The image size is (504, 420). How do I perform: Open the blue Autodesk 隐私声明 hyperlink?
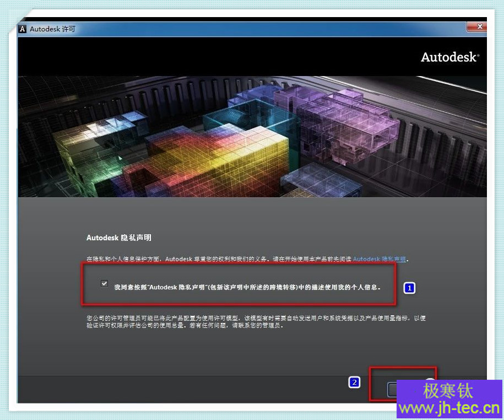380,259
